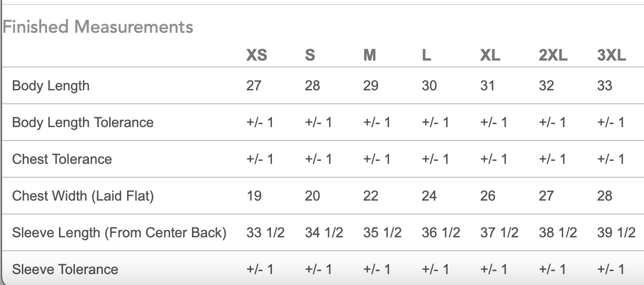This screenshot has height=285, width=644.
Task: Select Body Length value 30 for L
Action: (429, 86)
